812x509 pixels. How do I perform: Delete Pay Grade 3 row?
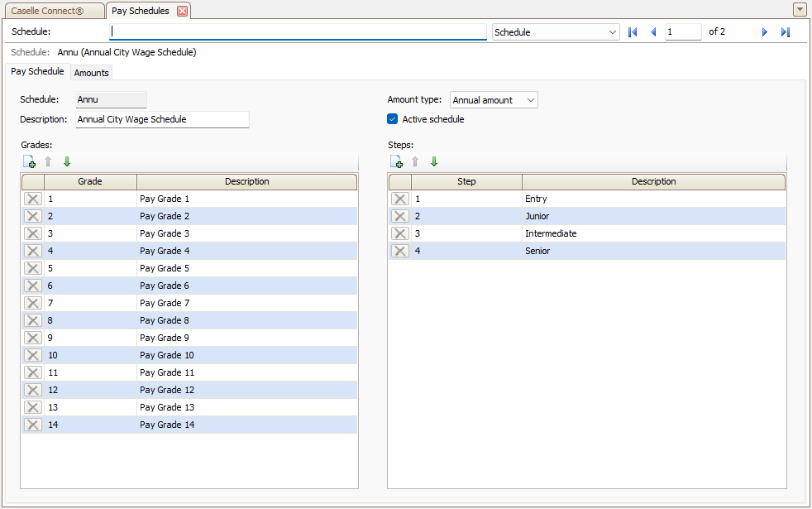point(32,233)
